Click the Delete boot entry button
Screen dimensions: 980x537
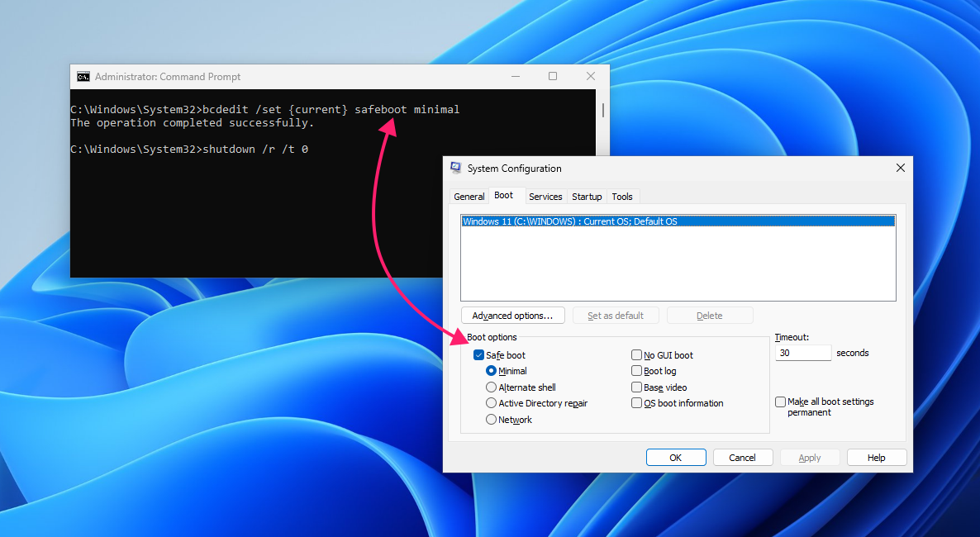(709, 315)
